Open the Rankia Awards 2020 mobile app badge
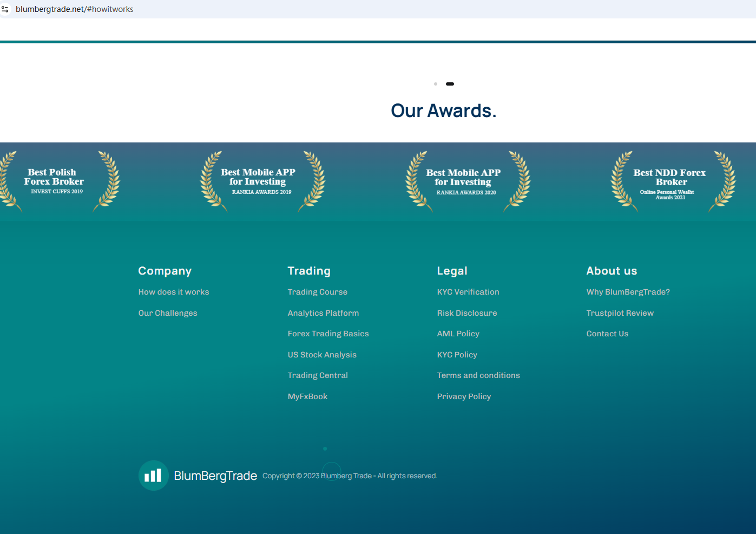The width and height of the screenshot is (756, 534). click(468, 181)
